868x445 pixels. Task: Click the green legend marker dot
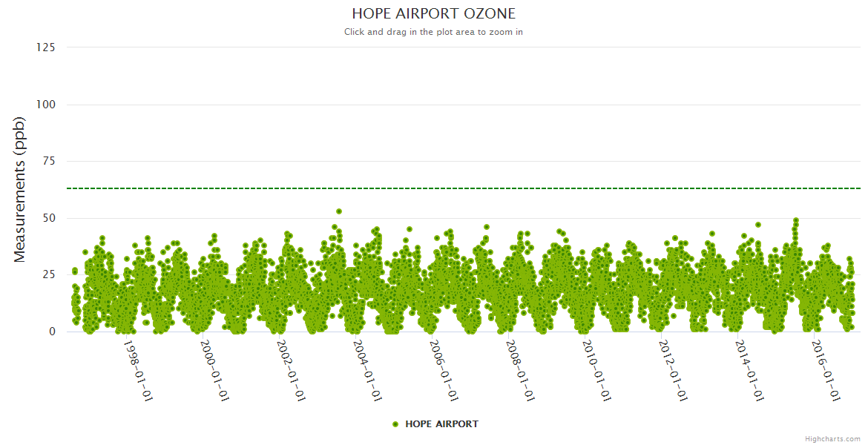pos(395,424)
